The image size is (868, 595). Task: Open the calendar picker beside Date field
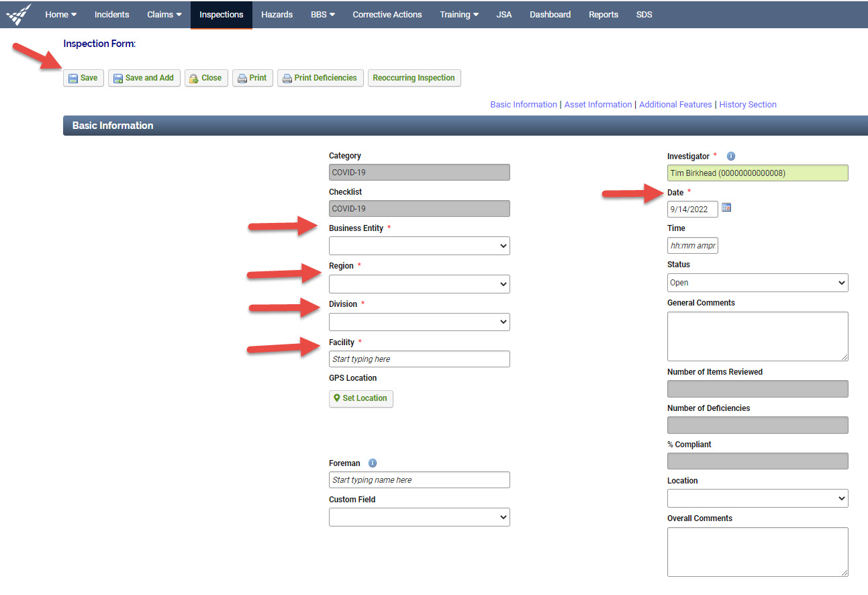[x=726, y=208]
